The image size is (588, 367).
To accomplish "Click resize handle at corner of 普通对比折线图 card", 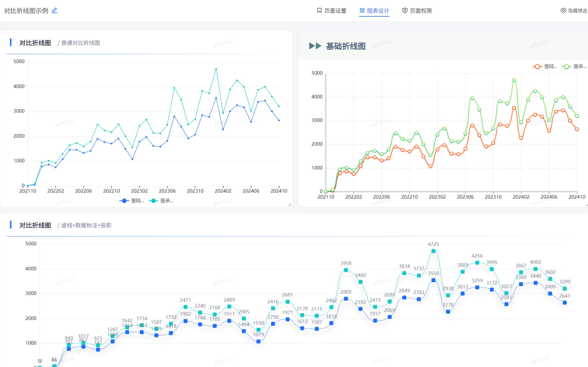I will coord(289,204).
